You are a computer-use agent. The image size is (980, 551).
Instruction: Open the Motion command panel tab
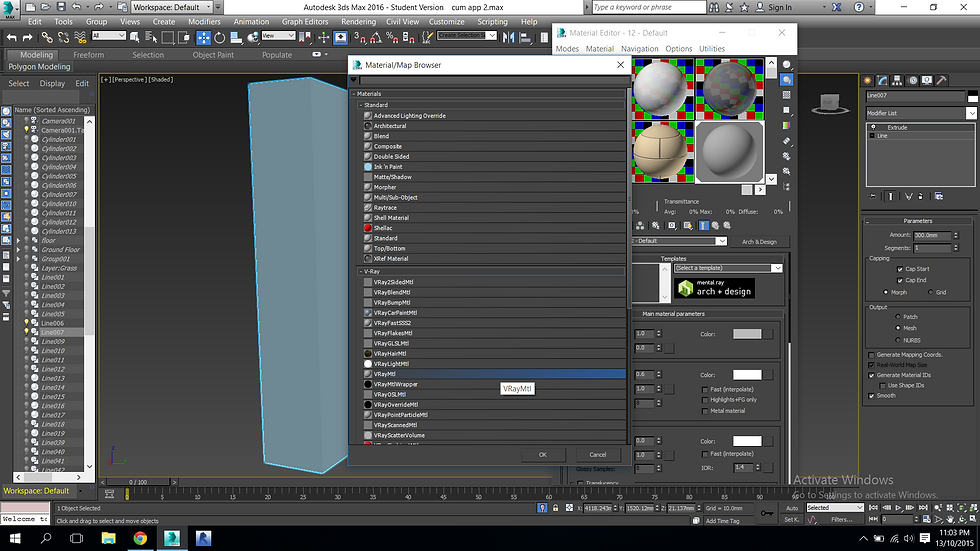pyautogui.click(x=912, y=80)
